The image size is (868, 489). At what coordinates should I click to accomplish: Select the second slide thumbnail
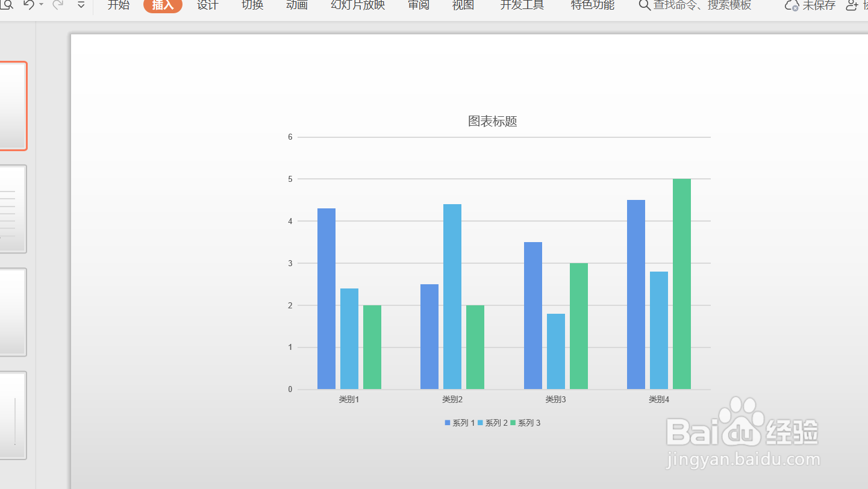click(x=13, y=209)
